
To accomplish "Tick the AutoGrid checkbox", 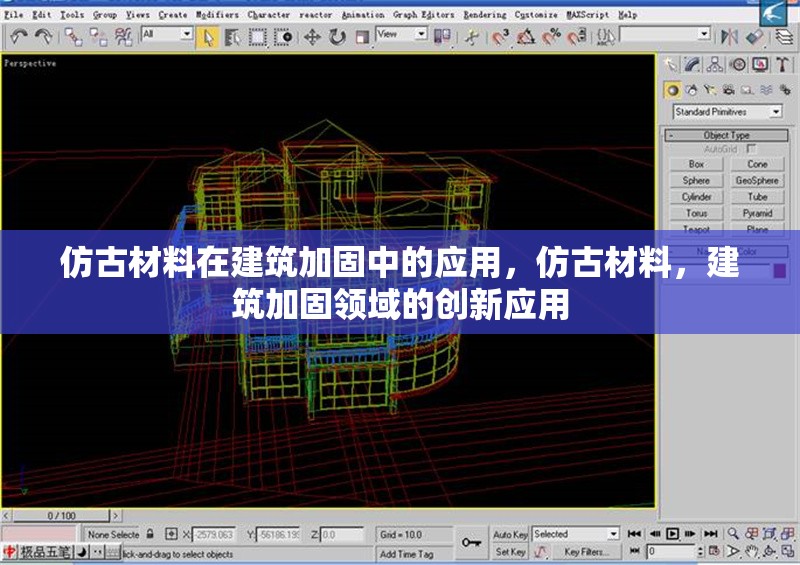I will click(751, 149).
